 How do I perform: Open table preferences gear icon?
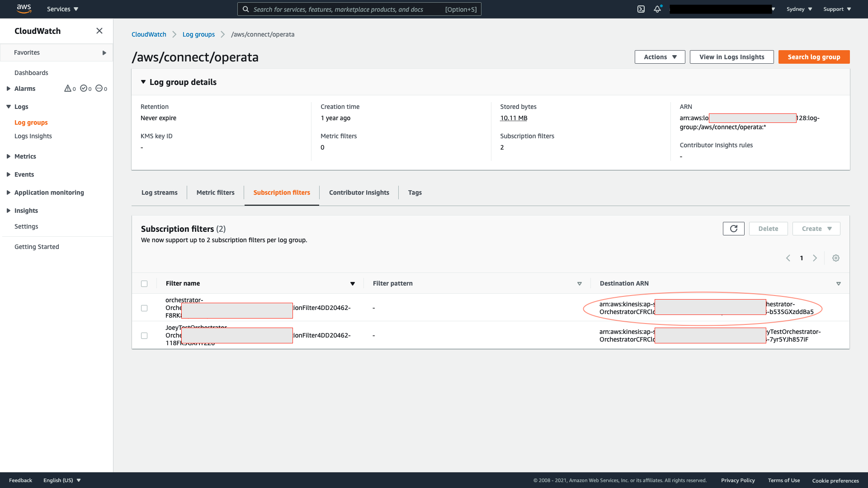click(x=836, y=258)
